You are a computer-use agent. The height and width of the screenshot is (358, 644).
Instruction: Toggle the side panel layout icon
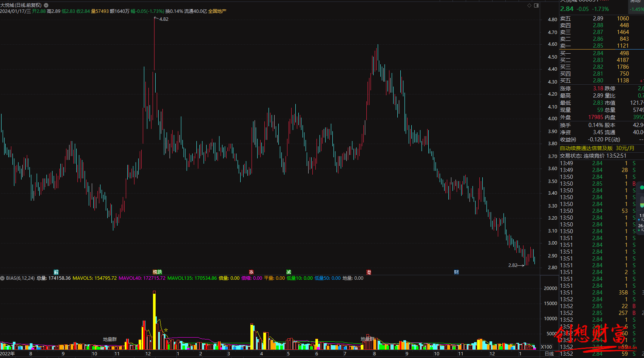click(536, 5)
